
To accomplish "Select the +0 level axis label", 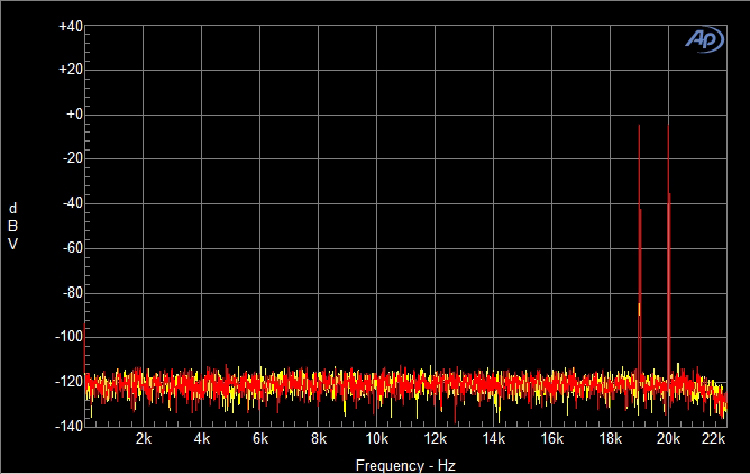I will pos(72,114).
